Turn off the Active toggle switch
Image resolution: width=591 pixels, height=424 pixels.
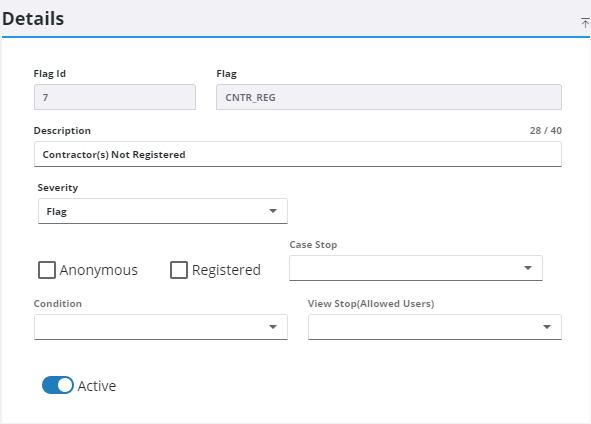tap(58, 385)
